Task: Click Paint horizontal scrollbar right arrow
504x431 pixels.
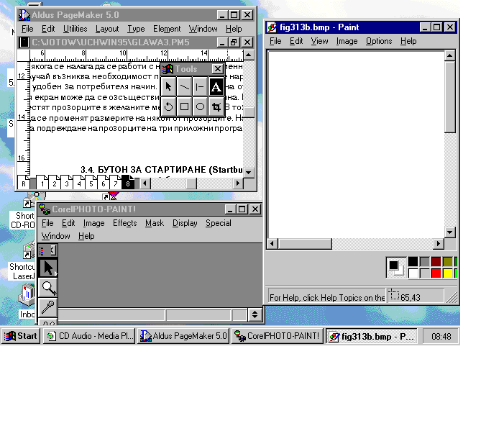Action: click(438, 244)
